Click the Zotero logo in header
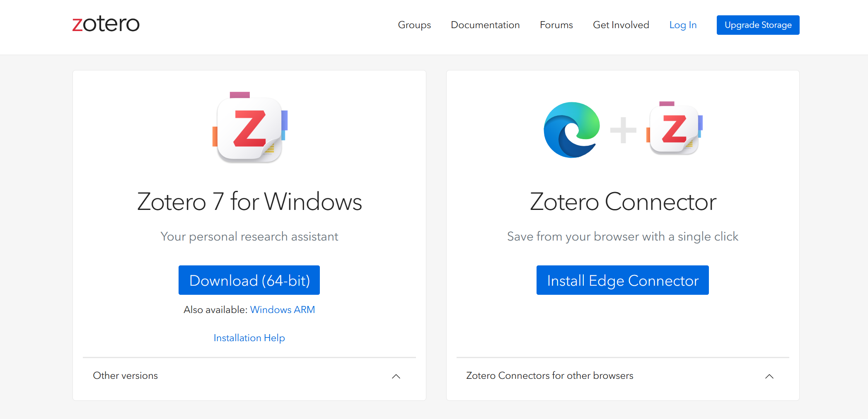 point(106,24)
